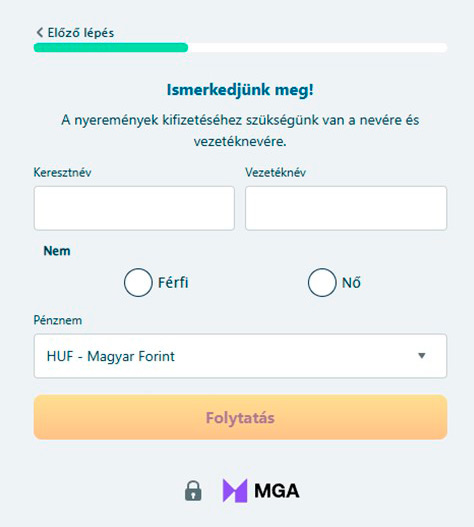Click the Keresztnév field label
Viewport: 474px width, 527px height.
[x=63, y=172]
